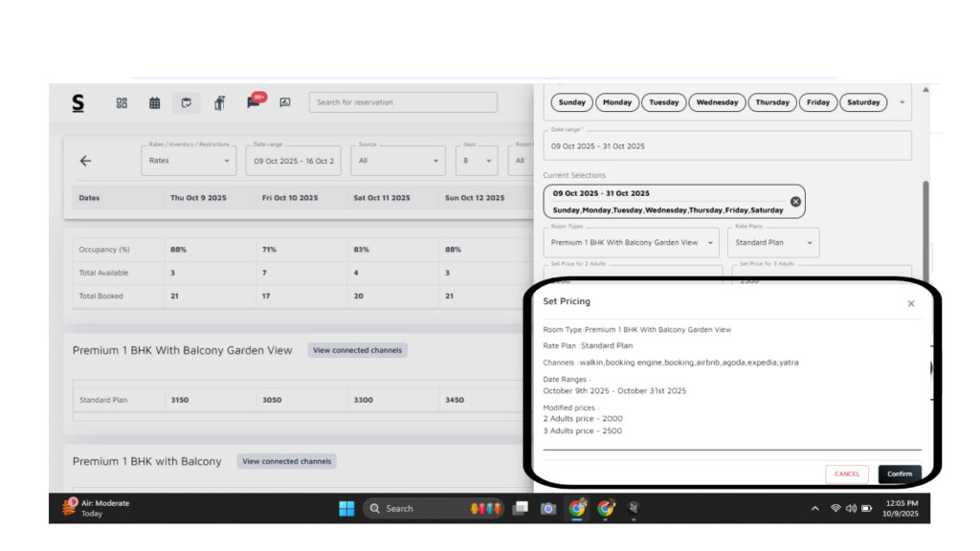The width and height of the screenshot is (980, 551).
Task: Expand the Rates / Inventory / Restrictions dropdown
Action: point(189,161)
